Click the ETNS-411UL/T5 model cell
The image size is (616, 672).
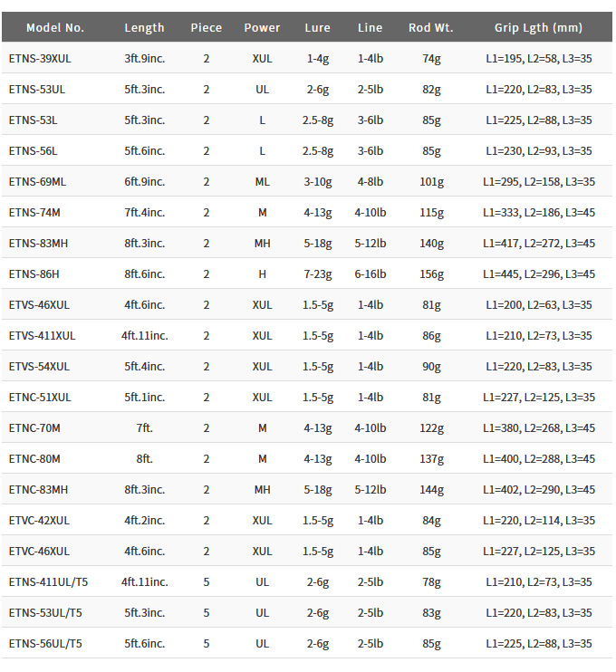tap(45, 581)
